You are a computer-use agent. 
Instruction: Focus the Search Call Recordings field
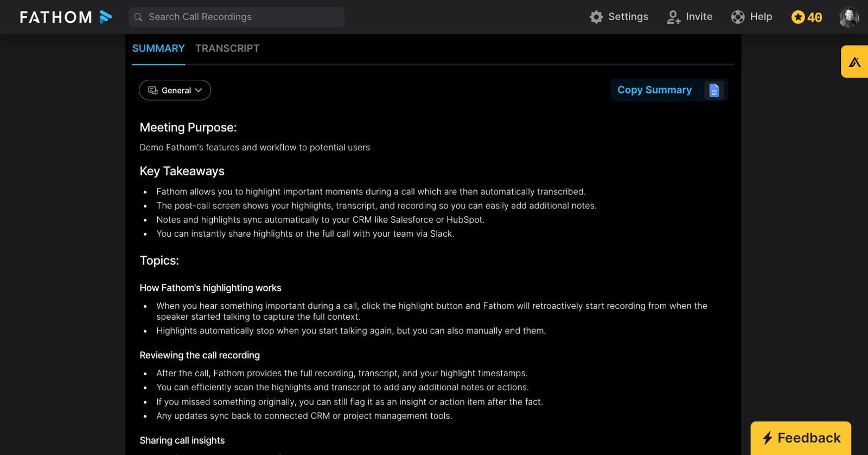[239, 17]
